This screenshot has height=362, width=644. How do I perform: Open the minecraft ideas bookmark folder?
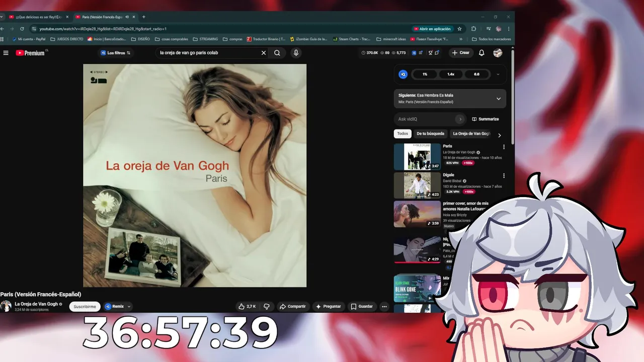[x=391, y=39]
